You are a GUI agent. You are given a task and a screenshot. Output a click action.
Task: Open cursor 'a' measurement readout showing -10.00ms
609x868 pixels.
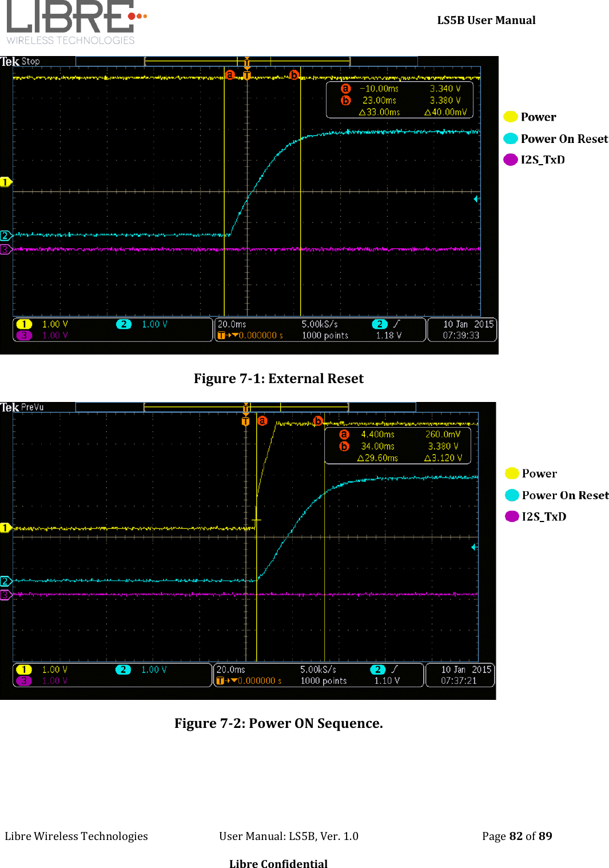pyautogui.click(x=377, y=88)
